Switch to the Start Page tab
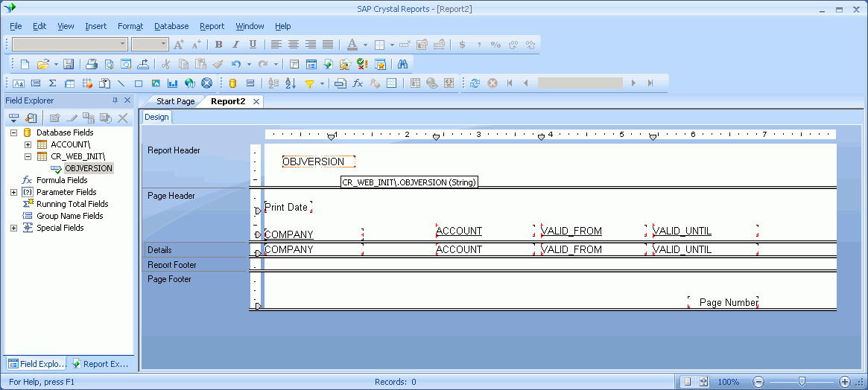 [x=175, y=101]
